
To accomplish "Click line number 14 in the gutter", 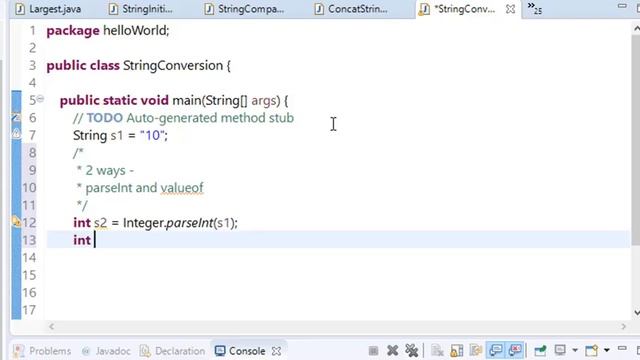I will [x=29, y=258].
